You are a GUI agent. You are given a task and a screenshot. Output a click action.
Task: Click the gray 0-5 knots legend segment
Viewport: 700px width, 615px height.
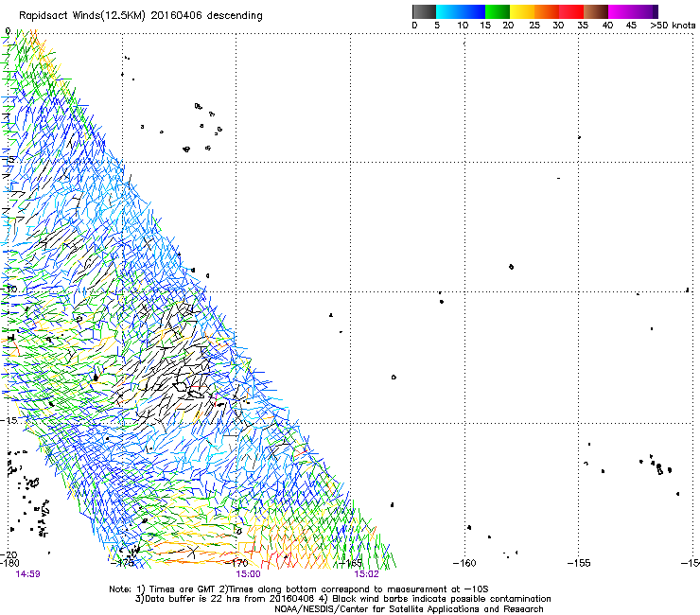point(424,11)
